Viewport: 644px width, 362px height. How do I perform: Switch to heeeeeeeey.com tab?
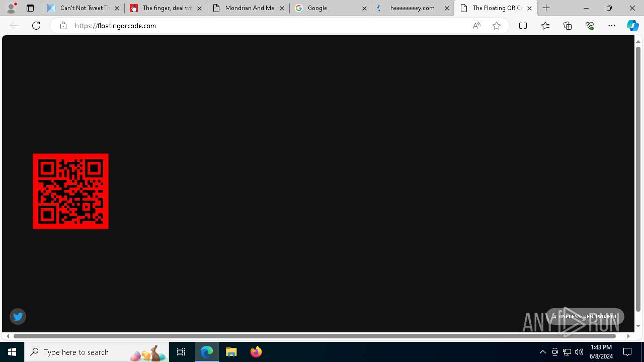click(x=413, y=8)
